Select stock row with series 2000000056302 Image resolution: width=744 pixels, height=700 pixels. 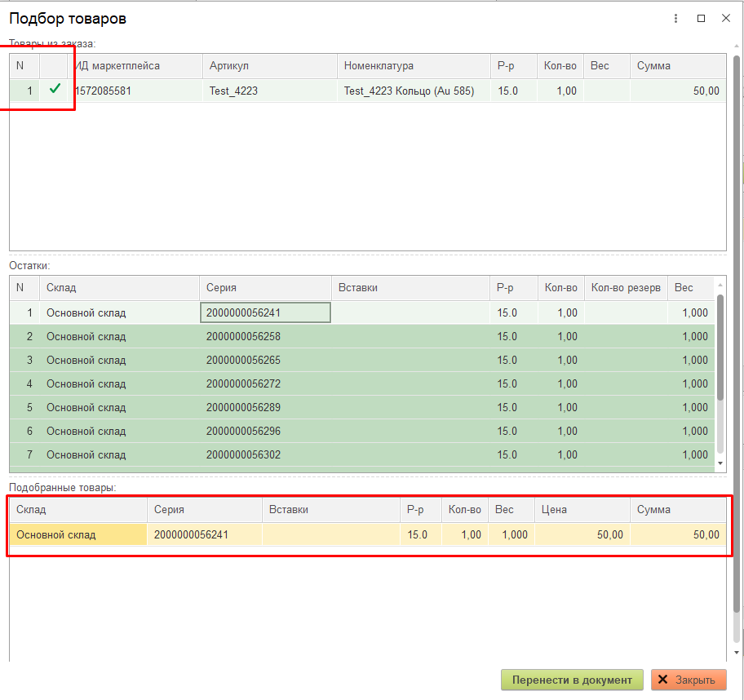point(362,455)
